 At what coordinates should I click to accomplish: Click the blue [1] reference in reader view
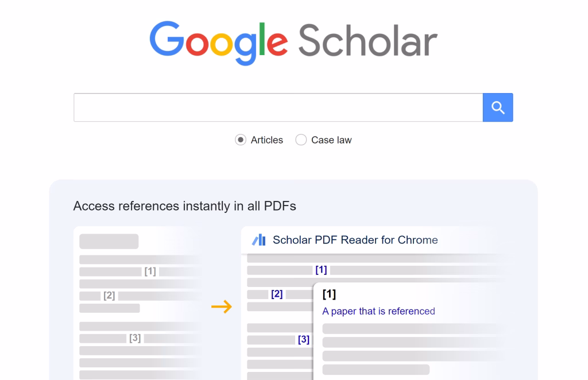(320, 269)
